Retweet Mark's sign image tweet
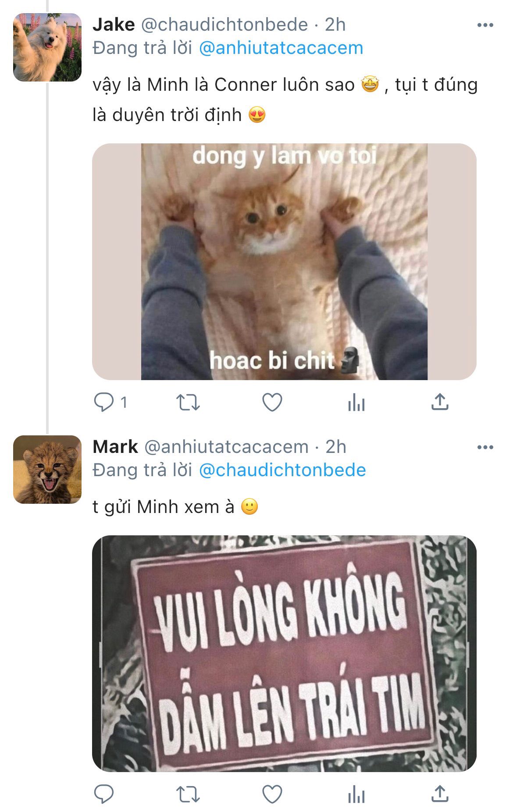 (x=188, y=794)
